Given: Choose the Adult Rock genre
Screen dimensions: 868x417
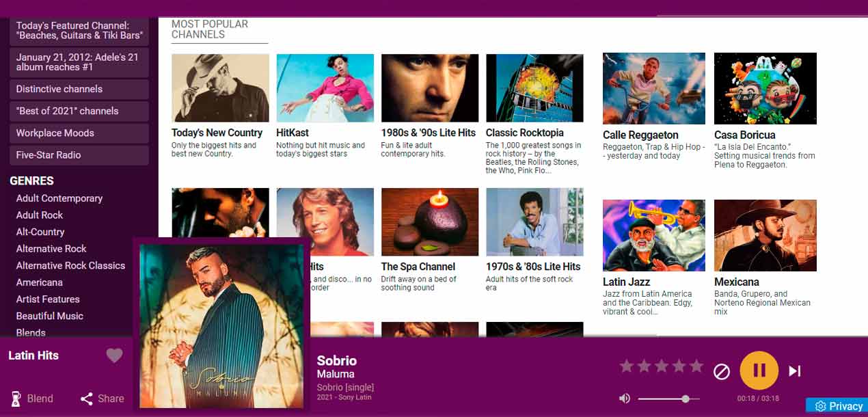Looking at the screenshot, I should [40, 215].
